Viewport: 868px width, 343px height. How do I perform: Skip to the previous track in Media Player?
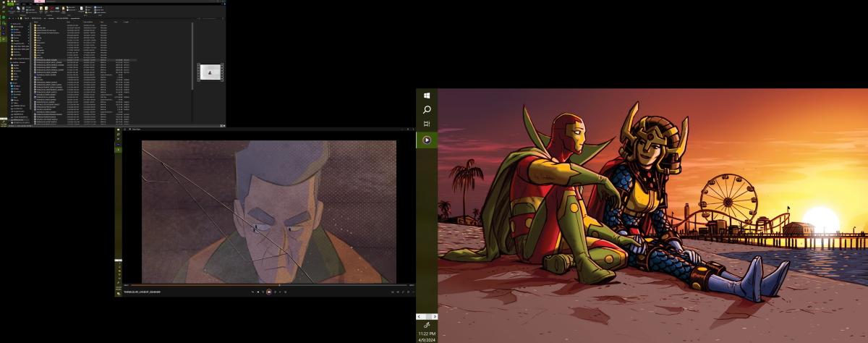[258, 292]
